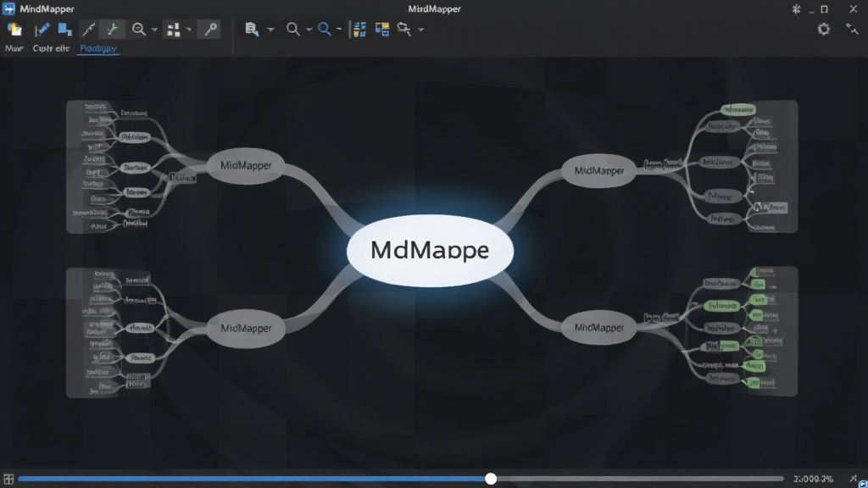Select the central glowing MdMappe topic node

click(x=430, y=251)
